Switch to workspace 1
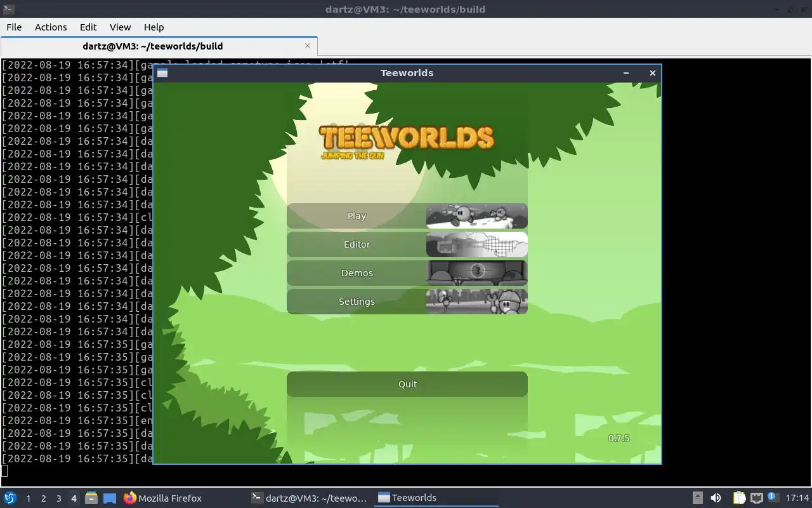This screenshot has width=812, height=508. click(28, 498)
